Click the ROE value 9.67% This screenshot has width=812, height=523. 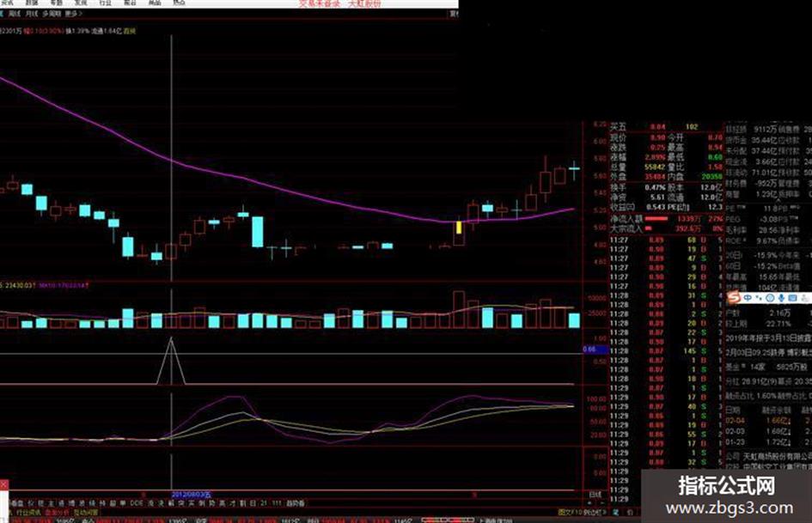point(766,240)
